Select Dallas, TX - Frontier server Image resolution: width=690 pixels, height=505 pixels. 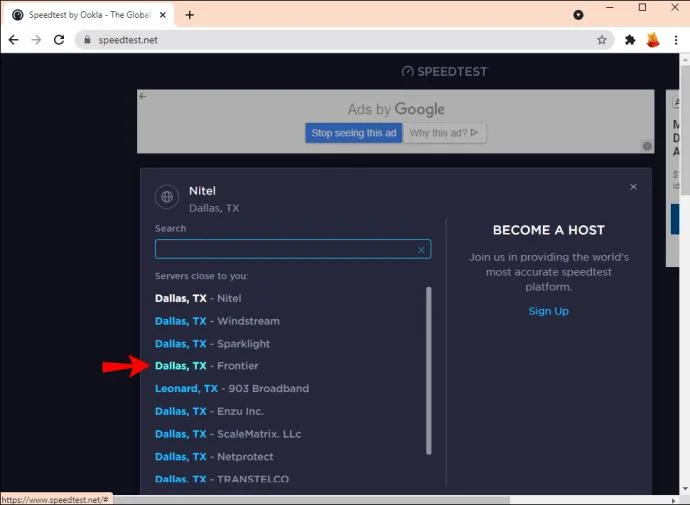206,366
